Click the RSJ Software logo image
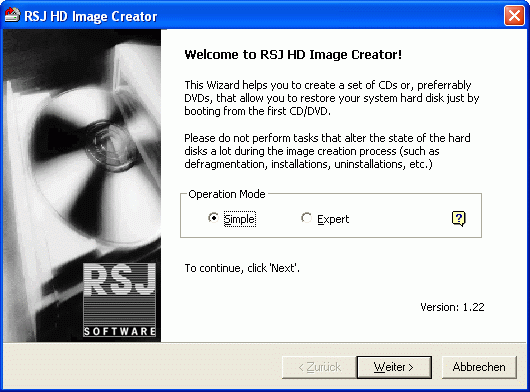 120,300
